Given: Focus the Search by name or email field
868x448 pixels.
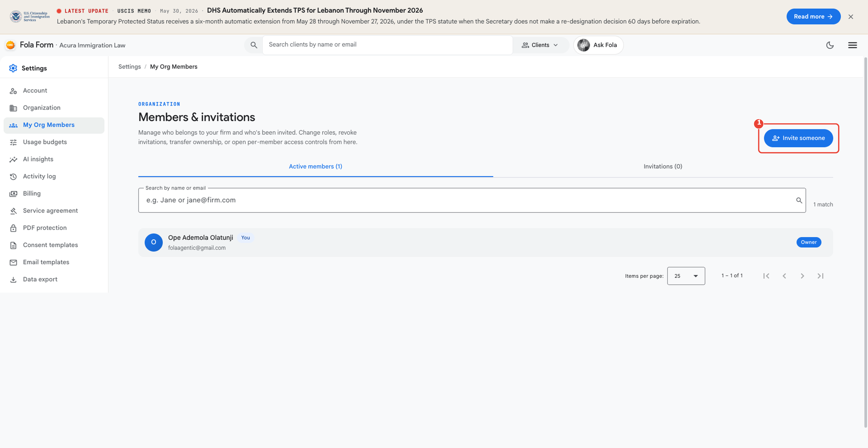Looking at the screenshot, I should click(472, 200).
